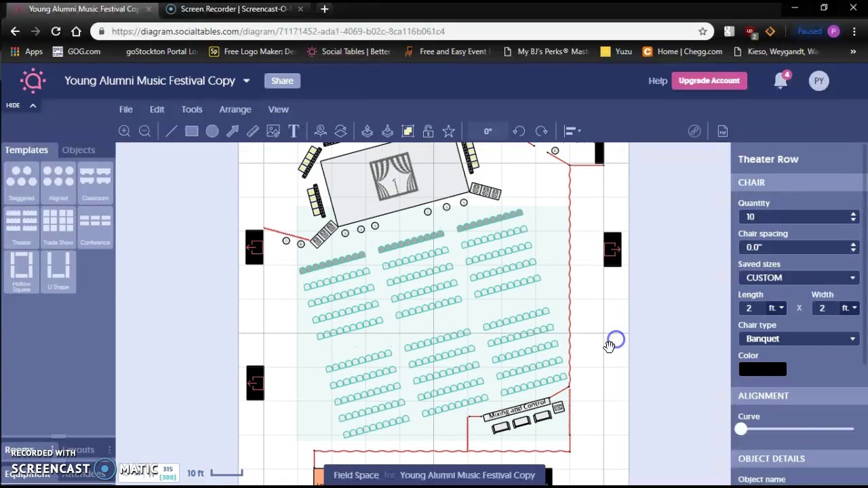Screen dimensions: 868x488
Task: Bookmark page with the star icon
Action: pos(703,31)
